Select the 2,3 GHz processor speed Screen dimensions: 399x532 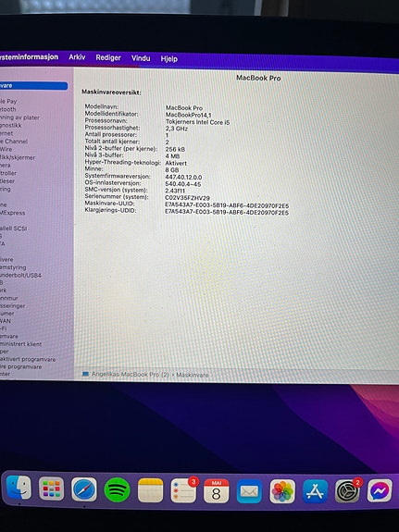tap(177, 129)
